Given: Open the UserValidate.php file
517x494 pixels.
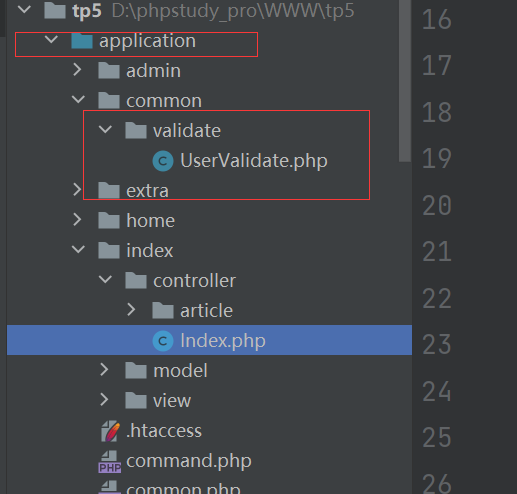Looking at the screenshot, I should coord(254,161).
